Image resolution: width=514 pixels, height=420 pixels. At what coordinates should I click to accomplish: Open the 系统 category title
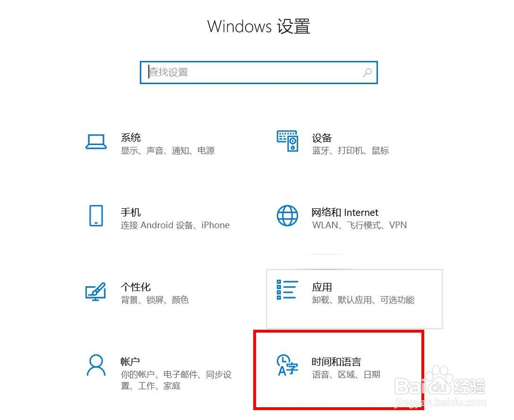click(x=131, y=138)
